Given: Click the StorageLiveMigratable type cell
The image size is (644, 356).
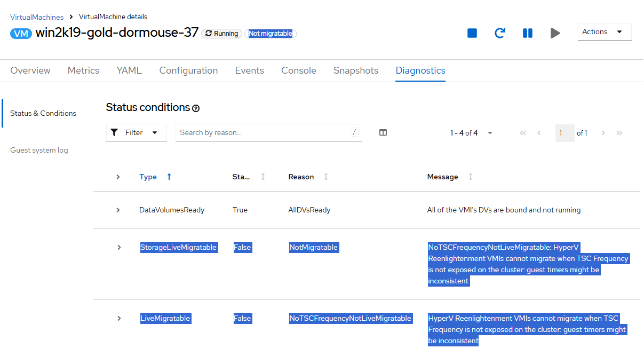Looking at the screenshot, I should (179, 247).
